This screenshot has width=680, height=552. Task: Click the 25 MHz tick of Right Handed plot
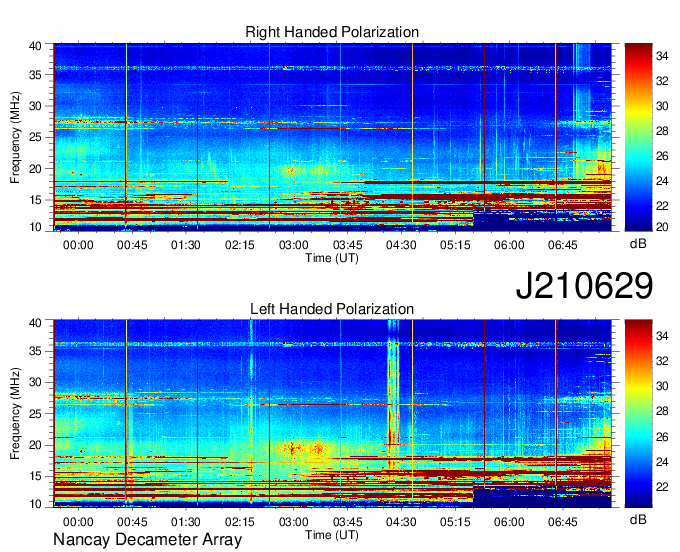(x=35, y=137)
